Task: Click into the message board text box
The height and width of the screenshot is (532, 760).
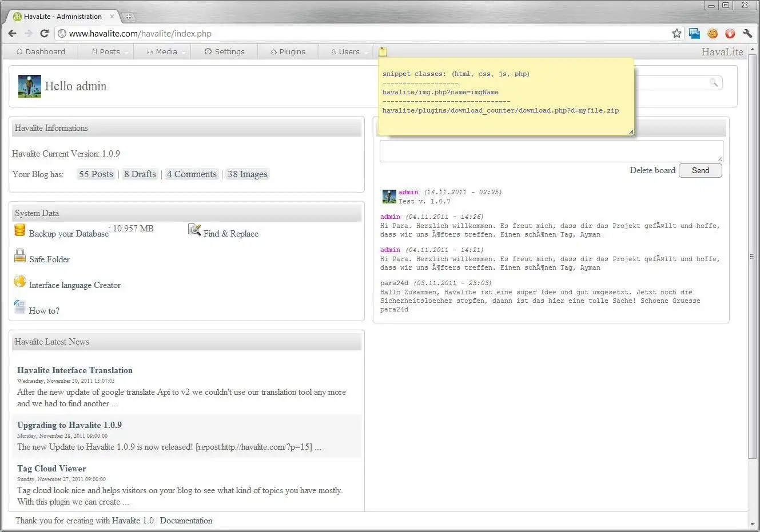Action: [x=551, y=151]
